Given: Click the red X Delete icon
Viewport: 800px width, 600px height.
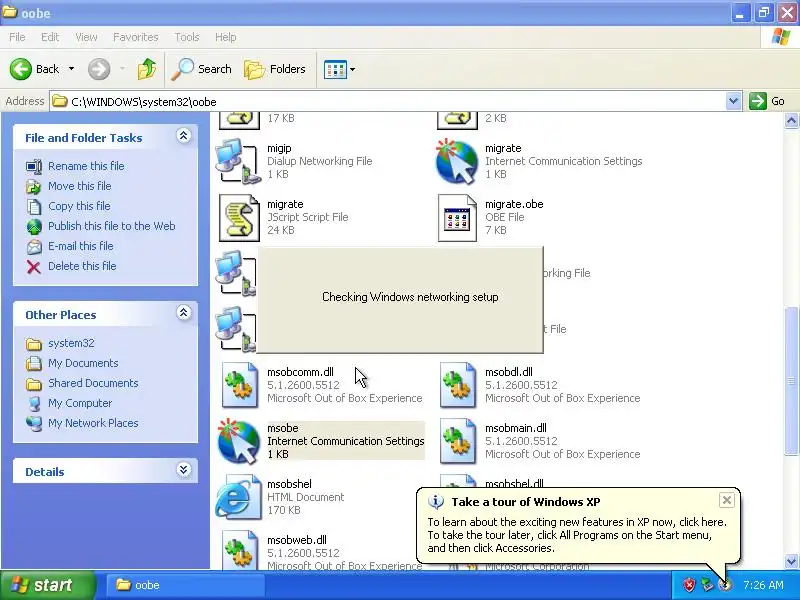Looking at the screenshot, I should pyautogui.click(x=34, y=267).
